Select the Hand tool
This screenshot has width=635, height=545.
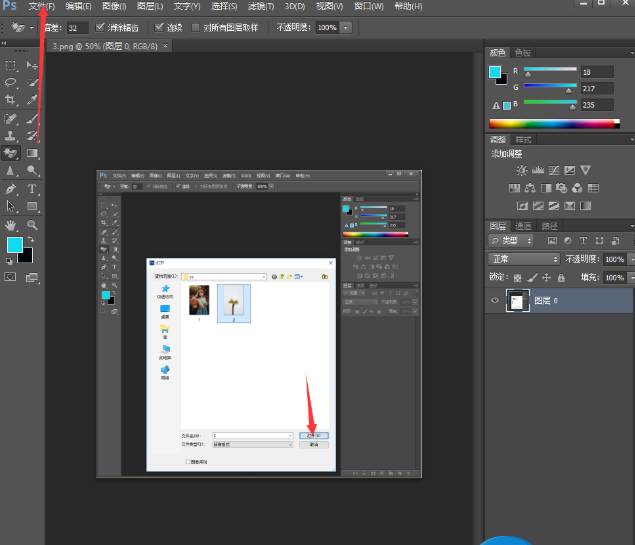pos(11,225)
